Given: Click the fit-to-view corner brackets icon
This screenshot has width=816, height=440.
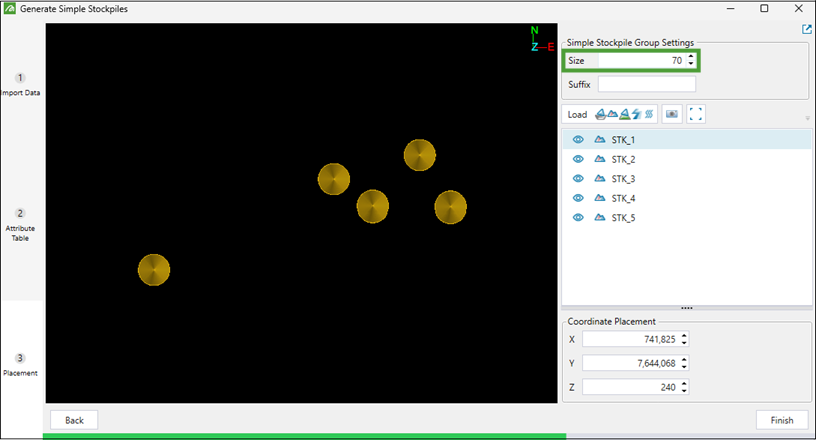Looking at the screenshot, I should 696,114.
